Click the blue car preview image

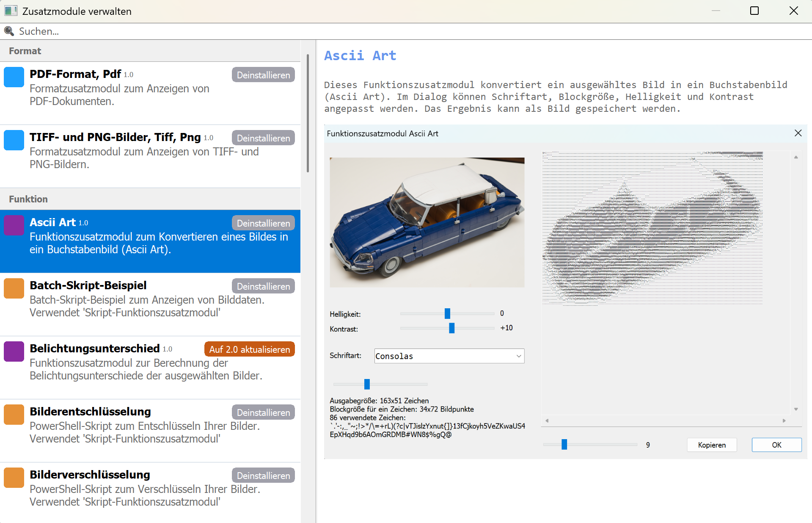427,222
